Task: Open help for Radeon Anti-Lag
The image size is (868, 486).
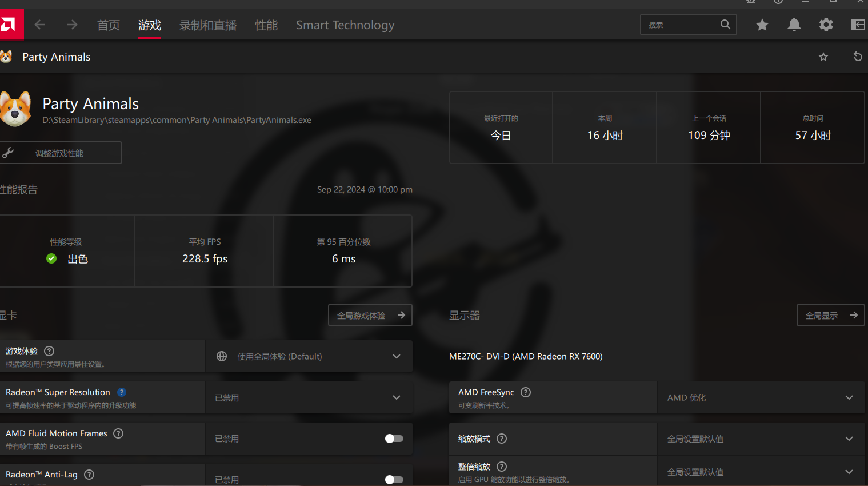Action: 89,475
